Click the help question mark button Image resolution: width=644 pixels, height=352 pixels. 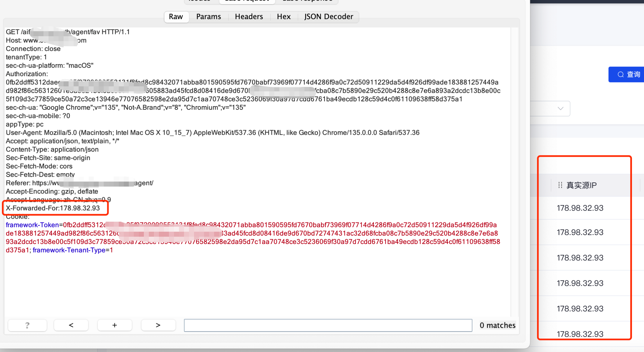pos(27,325)
